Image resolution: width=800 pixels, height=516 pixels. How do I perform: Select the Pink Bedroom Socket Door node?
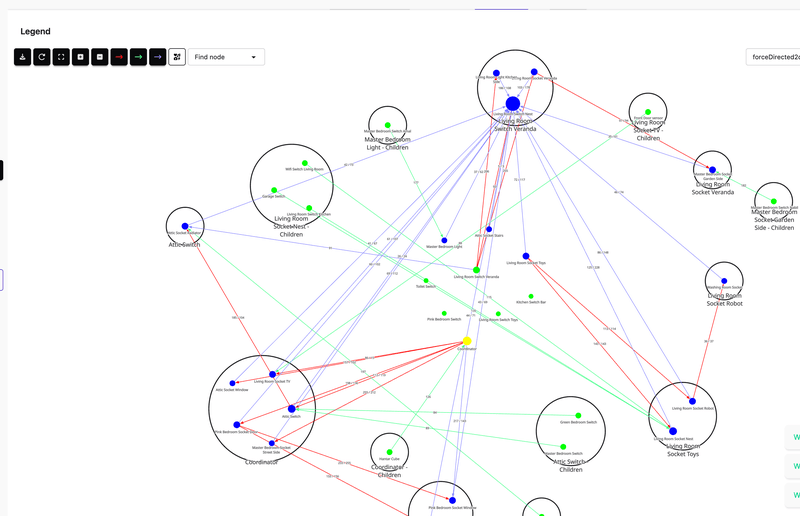(x=237, y=425)
